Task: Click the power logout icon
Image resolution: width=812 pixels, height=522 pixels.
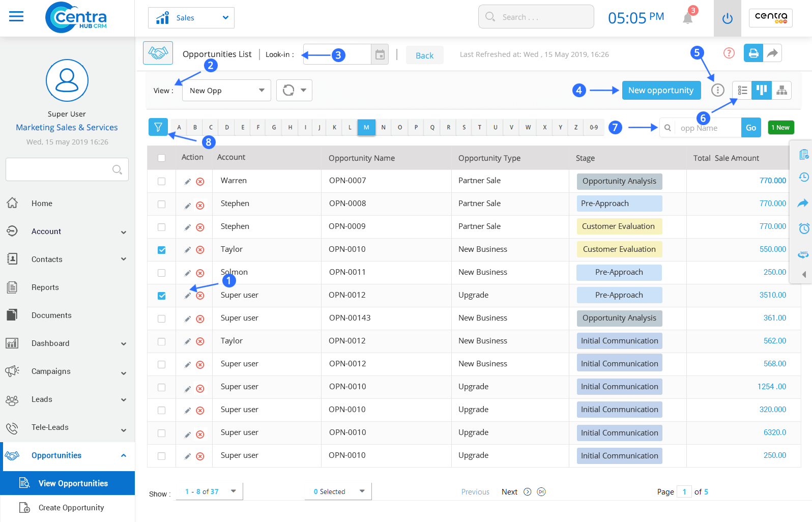Action: pyautogui.click(x=727, y=18)
